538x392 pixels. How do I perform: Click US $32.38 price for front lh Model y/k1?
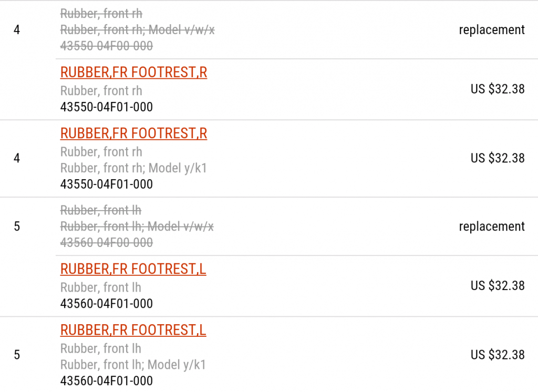point(498,355)
